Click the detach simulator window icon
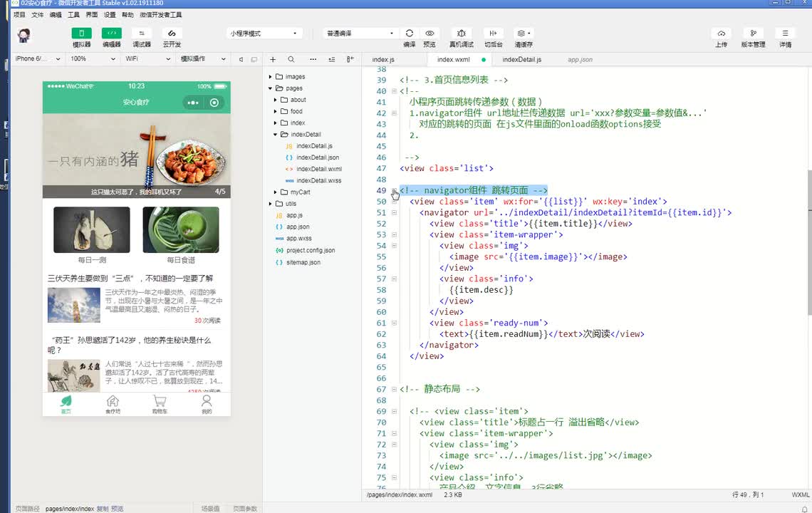This screenshot has height=513, width=812. (x=254, y=59)
